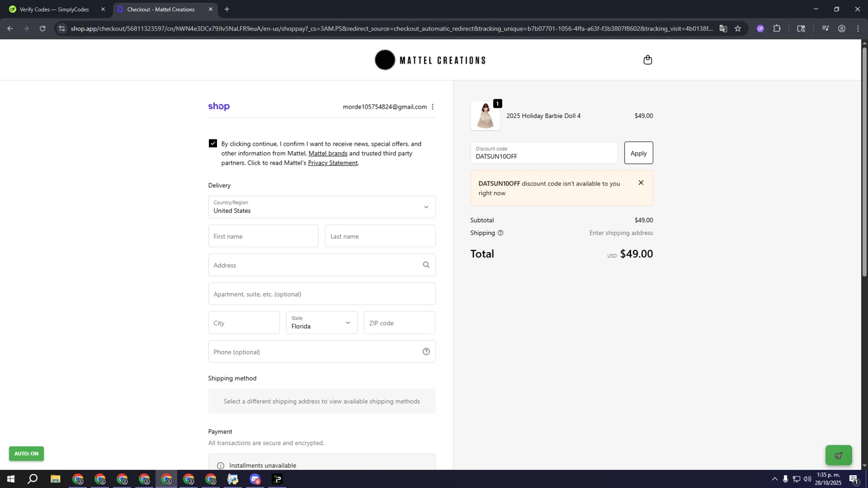Click the address search magnifier icon

pyautogui.click(x=426, y=265)
